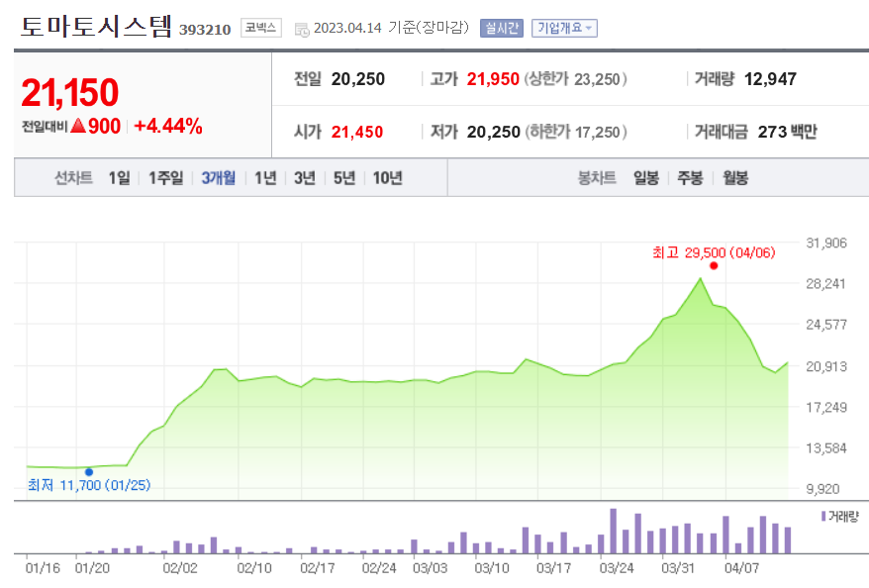Image resolution: width=869 pixels, height=588 pixels.
Task: Click the 코넥스 market badge
Action: point(261,28)
